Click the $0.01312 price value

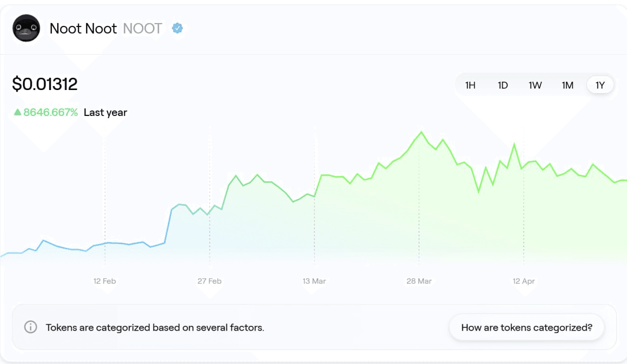tap(45, 84)
